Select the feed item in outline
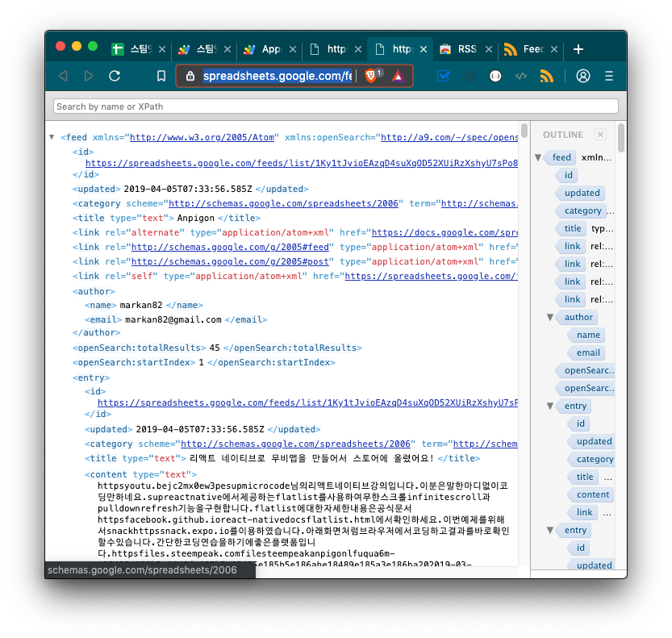 (561, 157)
